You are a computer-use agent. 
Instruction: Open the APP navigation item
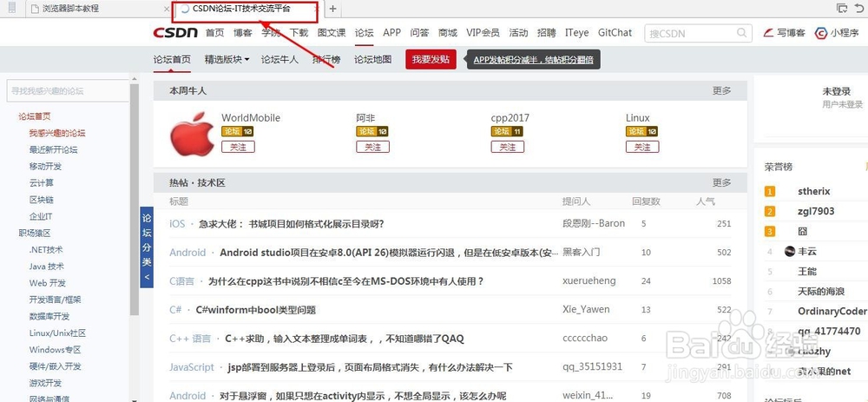(x=392, y=33)
